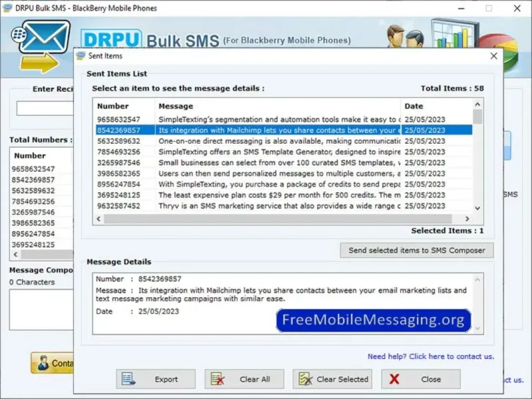Image resolution: width=532 pixels, height=399 pixels.
Task: Click the sent list scroll up arrow
Action: [x=477, y=104]
